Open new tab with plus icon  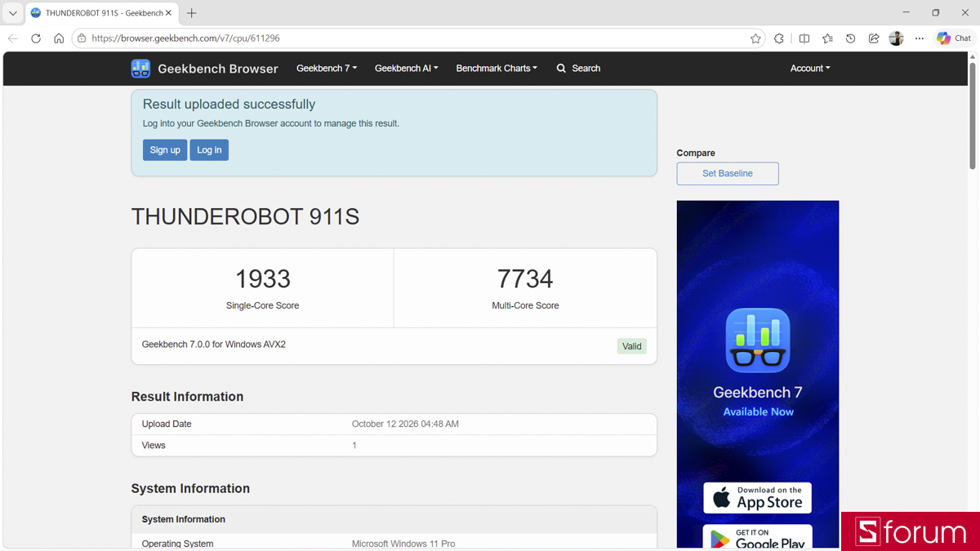(x=192, y=13)
